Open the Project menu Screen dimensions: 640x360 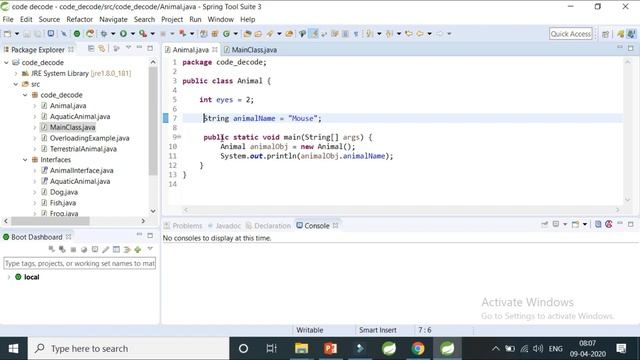172,19
